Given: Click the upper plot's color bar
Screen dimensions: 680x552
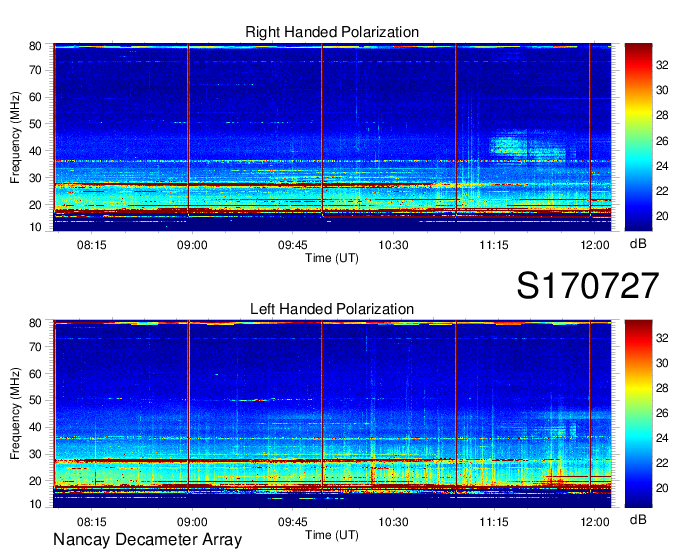Looking at the screenshot, I should (x=638, y=137).
